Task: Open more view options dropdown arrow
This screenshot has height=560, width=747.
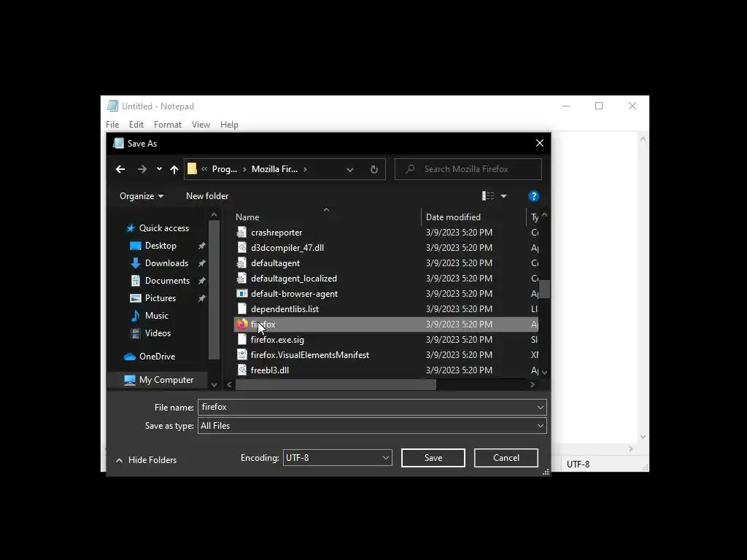Action: coord(503,196)
